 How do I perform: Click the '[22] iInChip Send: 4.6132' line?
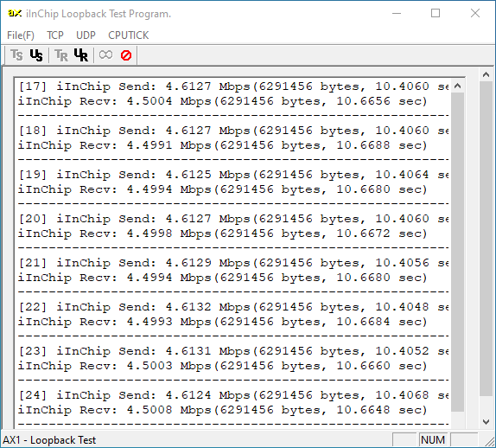pyautogui.click(x=233, y=307)
